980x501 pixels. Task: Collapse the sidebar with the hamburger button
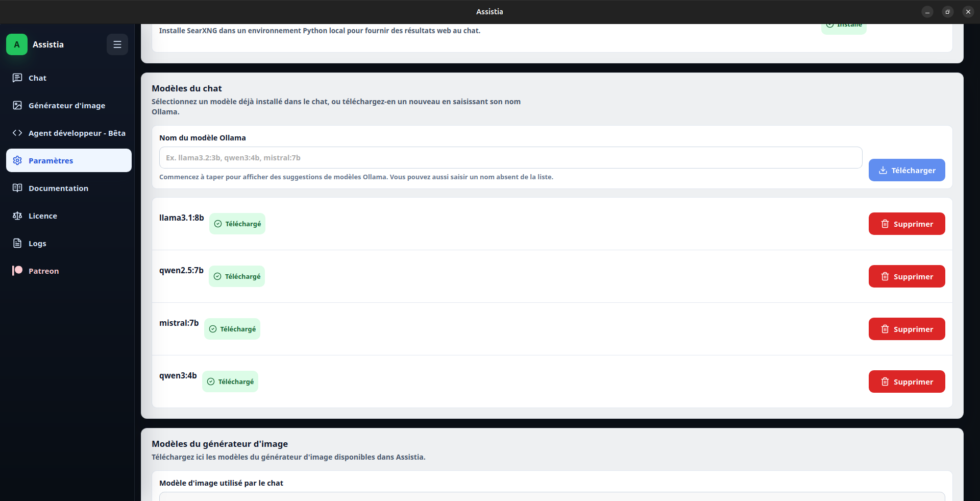tap(117, 44)
